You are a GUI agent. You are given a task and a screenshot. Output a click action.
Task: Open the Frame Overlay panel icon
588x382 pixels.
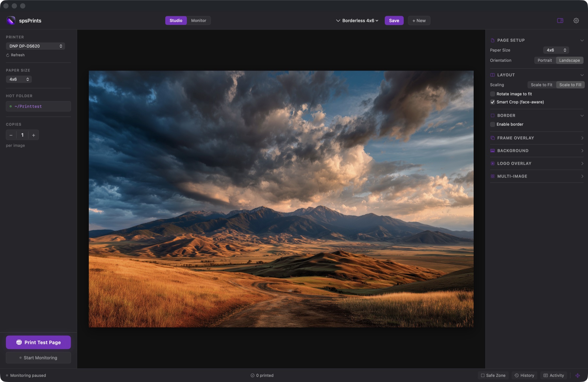pos(493,138)
